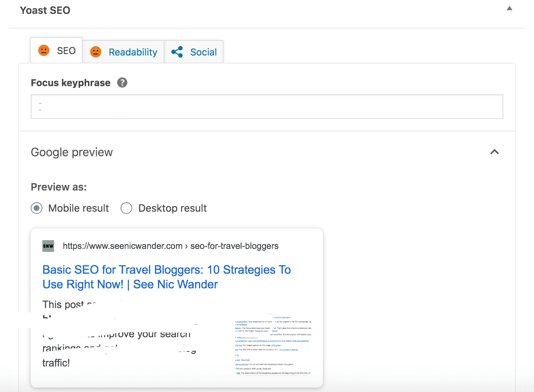Screen dimensions: 534x392
Task: Select the Desktop result radio button
Action: [x=126, y=208]
